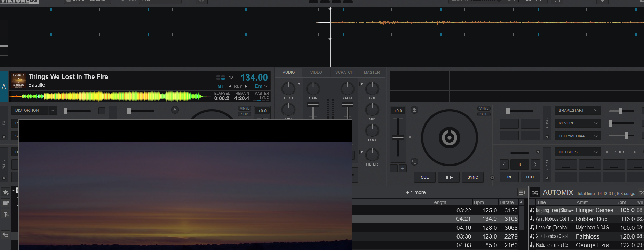Sort the browser by Length column
This screenshot has height=250, width=644.
point(451,202)
